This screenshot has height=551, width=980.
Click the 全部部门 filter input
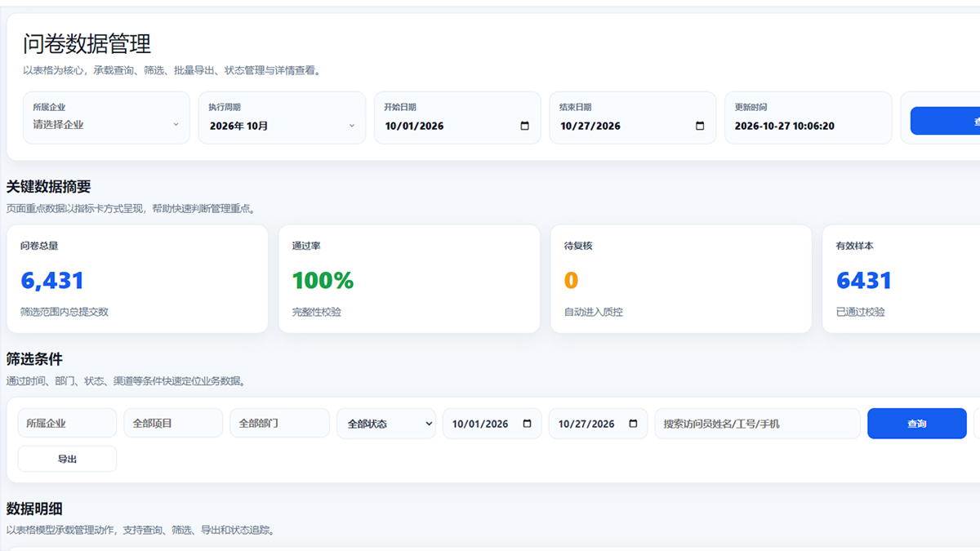point(279,424)
